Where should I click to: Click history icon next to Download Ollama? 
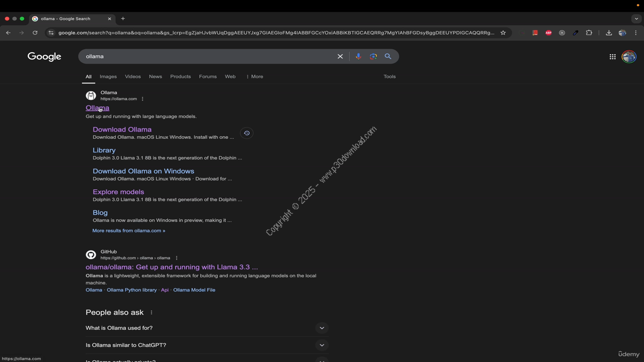pos(247,133)
